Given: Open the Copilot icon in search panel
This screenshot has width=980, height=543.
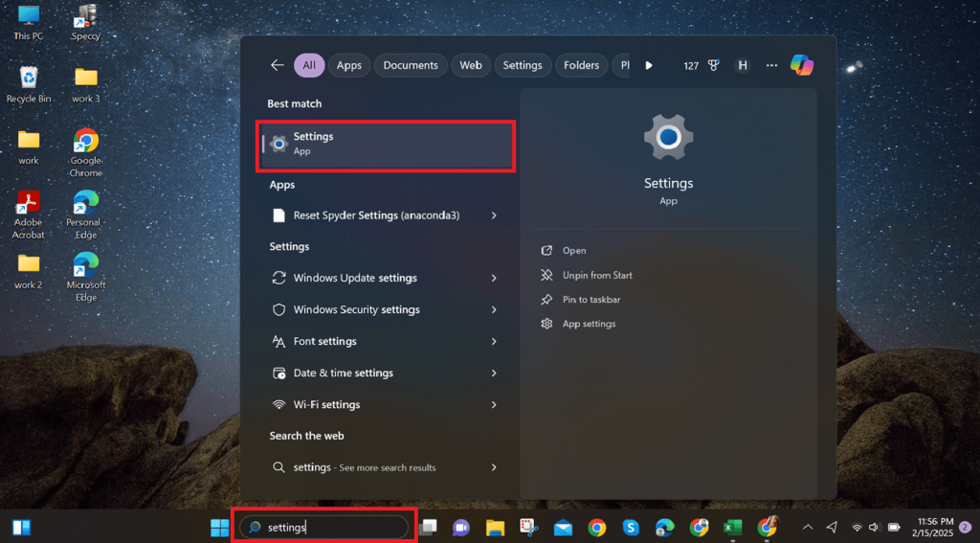Looking at the screenshot, I should pos(801,65).
